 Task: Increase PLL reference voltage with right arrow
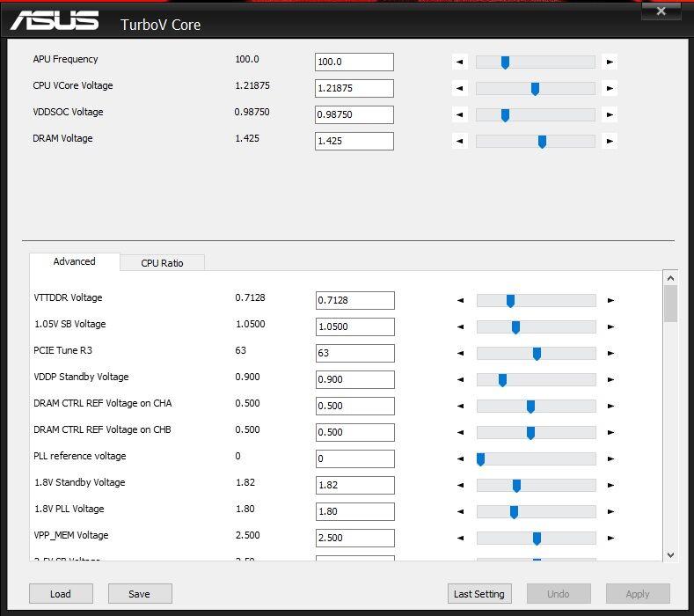(610, 458)
